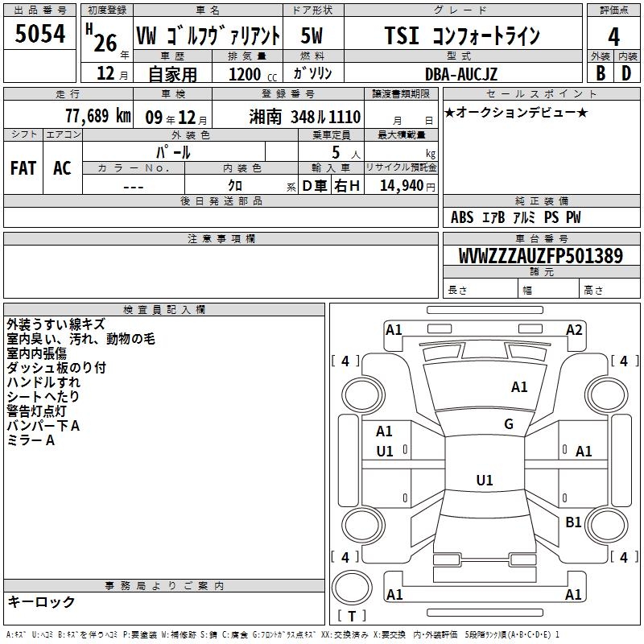Click the exterior color パール
The height and width of the screenshot is (644, 644).
pos(173,152)
